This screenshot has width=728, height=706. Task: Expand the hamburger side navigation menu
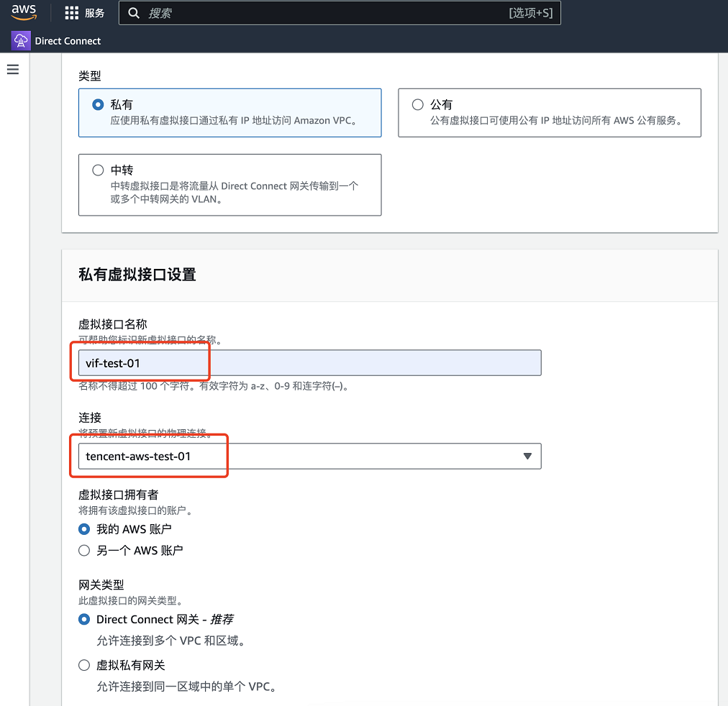tap(13, 70)
